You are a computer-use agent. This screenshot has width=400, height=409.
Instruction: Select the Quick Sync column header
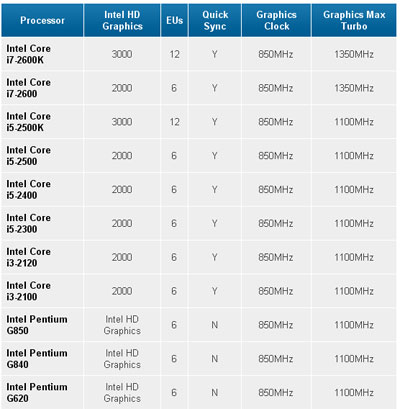215,20
